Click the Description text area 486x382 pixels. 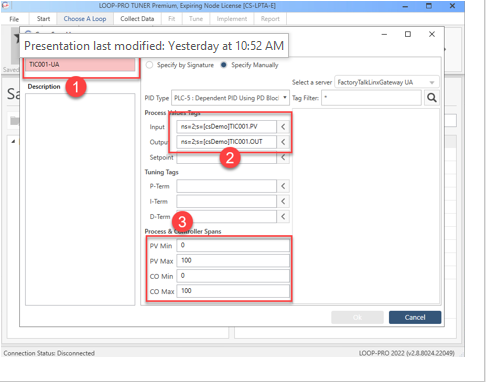pos(80,199)
